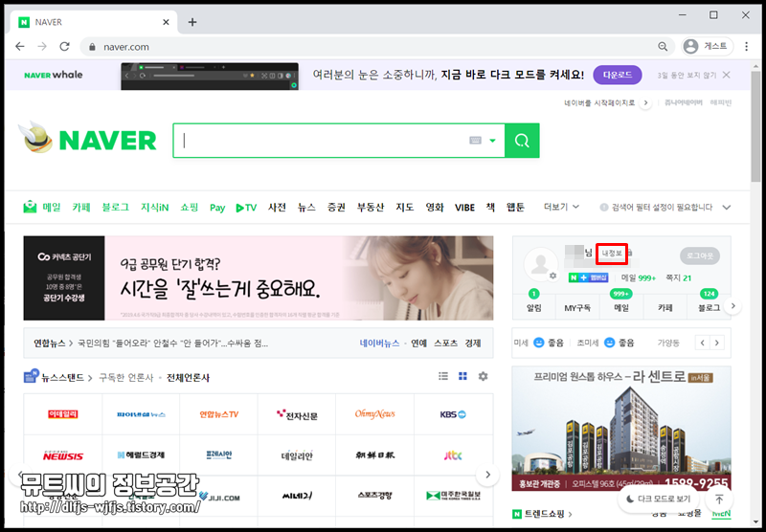The image size is (766, 532).
Task: Open 웹툰 in the service menu
Action: tap(515, 208)
